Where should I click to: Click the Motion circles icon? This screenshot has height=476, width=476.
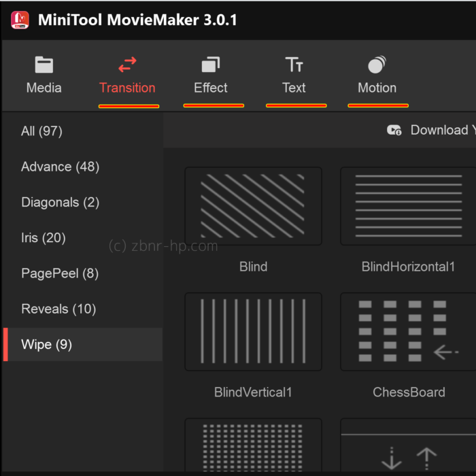[377, 65]
